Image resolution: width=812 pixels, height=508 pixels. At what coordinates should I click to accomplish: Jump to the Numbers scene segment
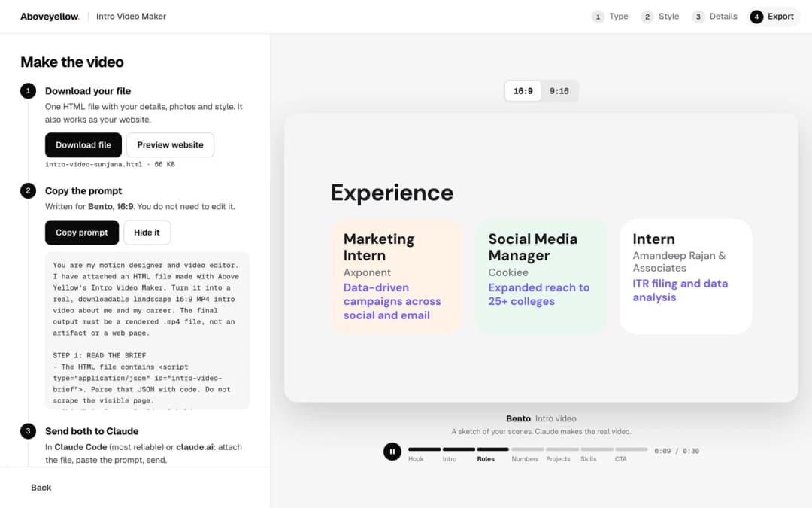coord(528,454)
